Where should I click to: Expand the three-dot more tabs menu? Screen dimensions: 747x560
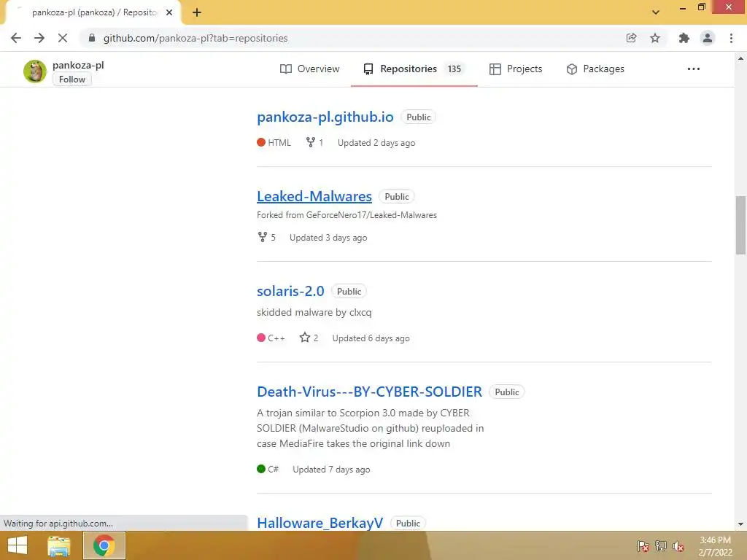coord(694,69)
